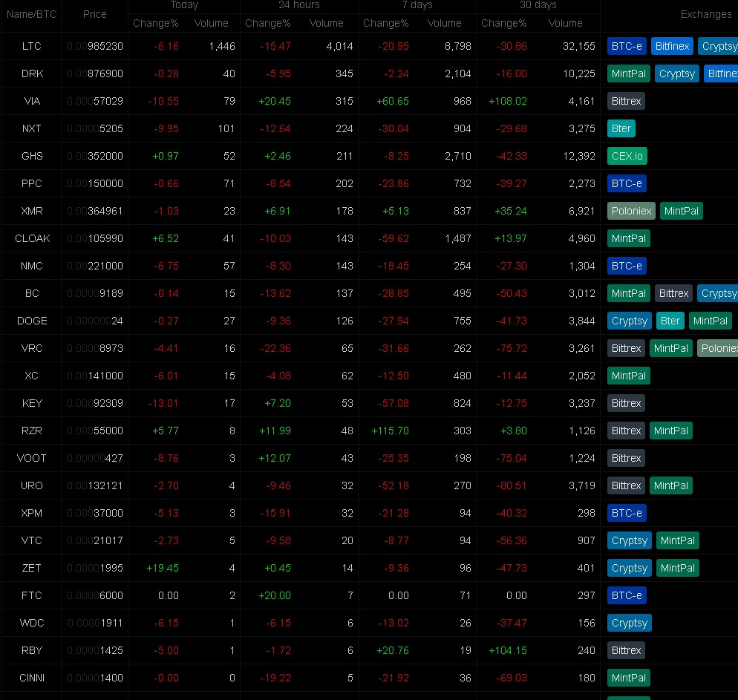Select the VOOT coin name
Screen dimensions: 738x700
pos(31,458)
